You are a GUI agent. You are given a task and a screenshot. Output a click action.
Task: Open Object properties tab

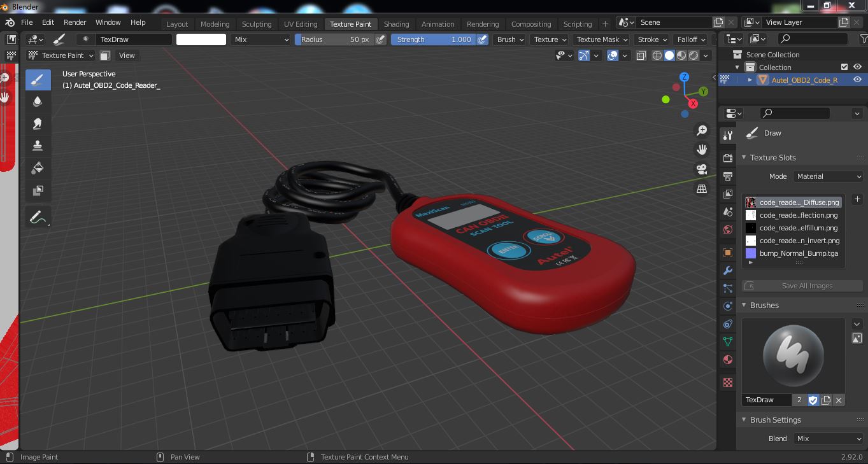tap(728, 253)
